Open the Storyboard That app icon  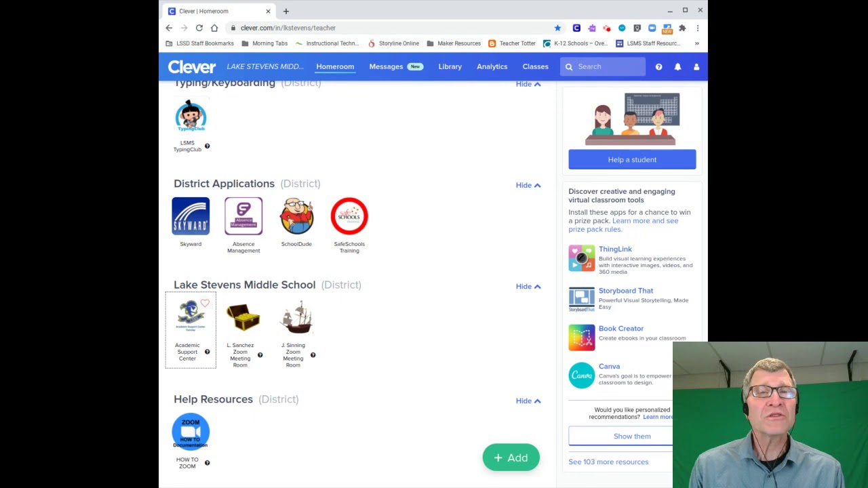pos(582,300)
